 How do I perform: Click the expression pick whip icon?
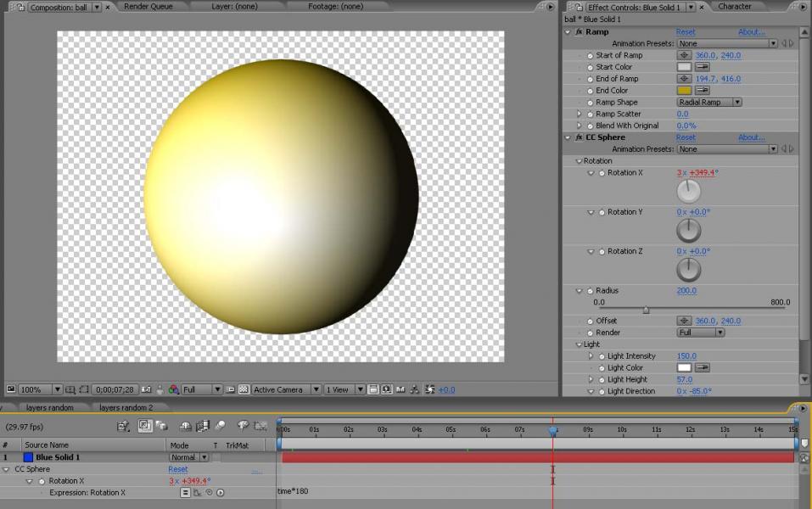coord(209,493)
